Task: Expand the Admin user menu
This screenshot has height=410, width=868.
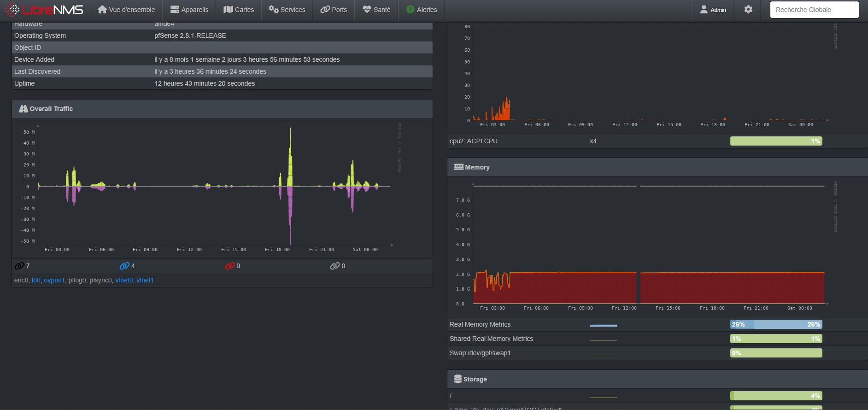Action: click(x=713, y=10)
